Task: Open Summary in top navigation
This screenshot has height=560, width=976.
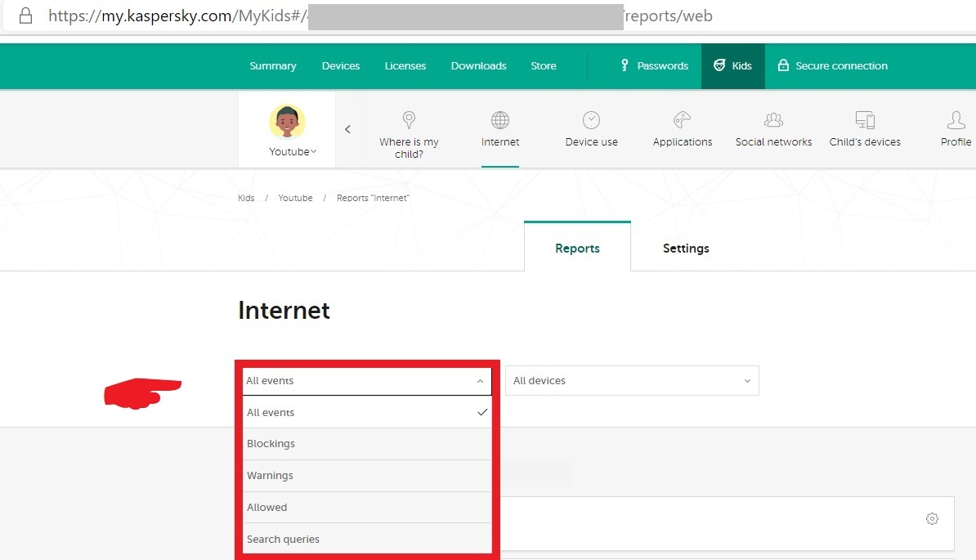Action: [x=273, y=66]
